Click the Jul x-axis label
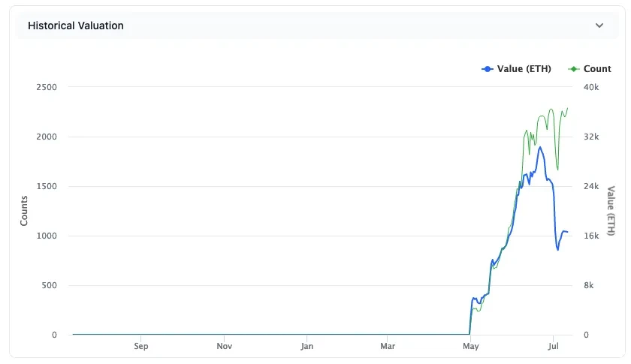This screenshot has width=631, height=364. (x=553, y=347)
